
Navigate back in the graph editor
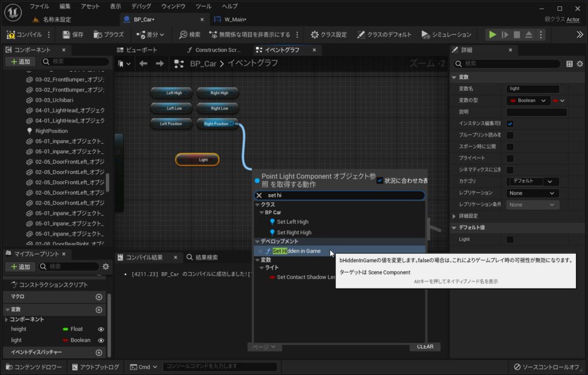(x=143, y=63)
